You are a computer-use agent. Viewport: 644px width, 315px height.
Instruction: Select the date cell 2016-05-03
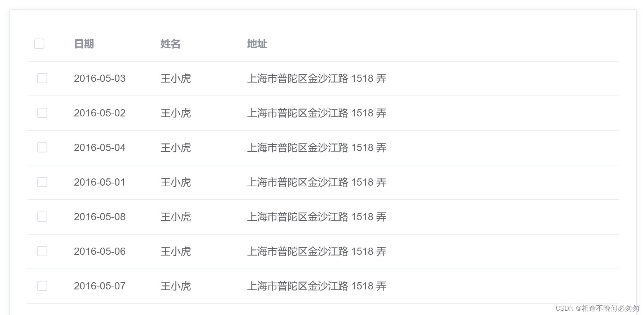coord(100,78)
